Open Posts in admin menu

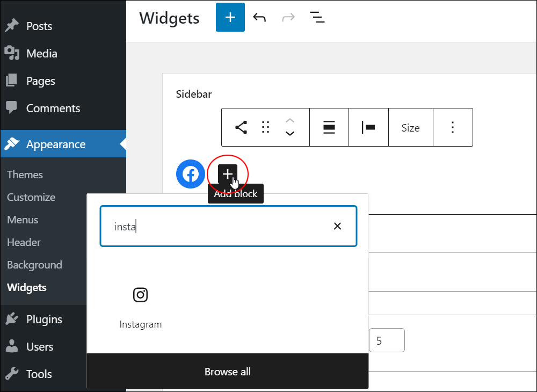tap(39, 26)
